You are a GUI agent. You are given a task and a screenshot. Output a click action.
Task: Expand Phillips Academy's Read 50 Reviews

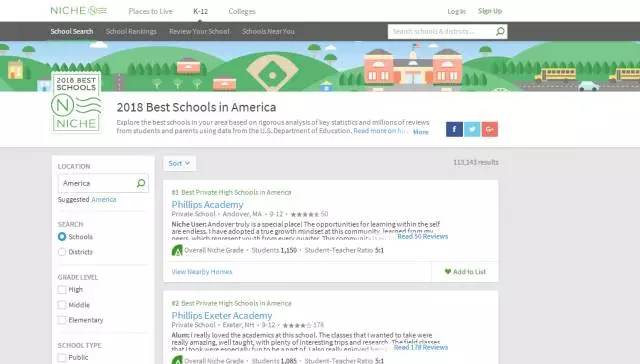tap(422, 237)
